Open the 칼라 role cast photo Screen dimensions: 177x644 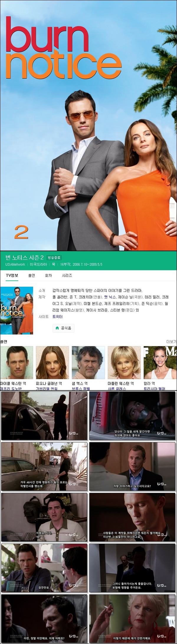[x=160, y=362]
